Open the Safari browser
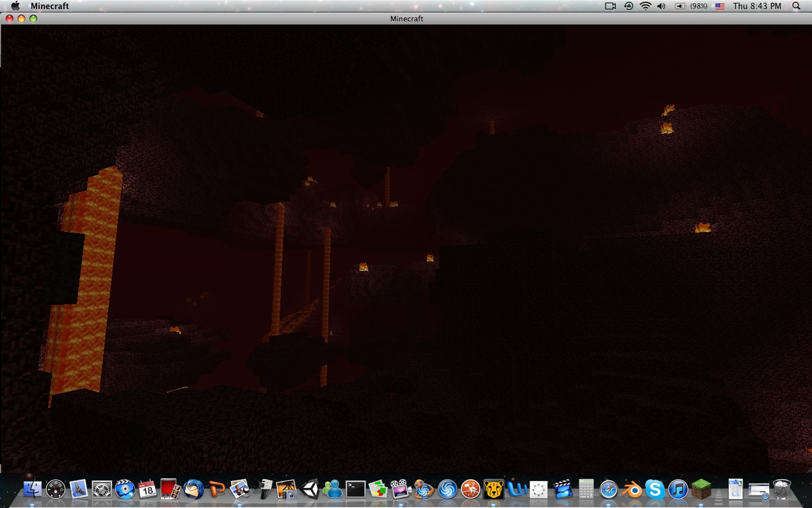 pos(609,489)
